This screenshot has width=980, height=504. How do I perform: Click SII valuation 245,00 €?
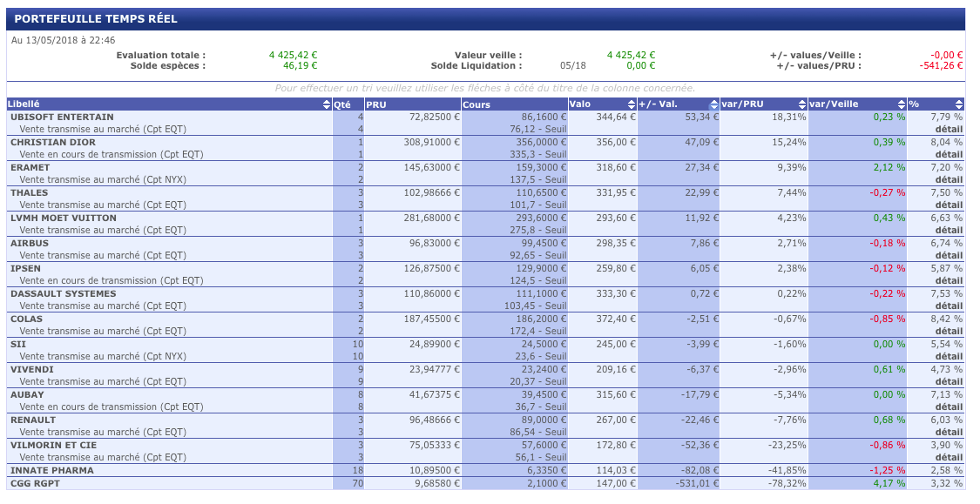click(616, 344)
